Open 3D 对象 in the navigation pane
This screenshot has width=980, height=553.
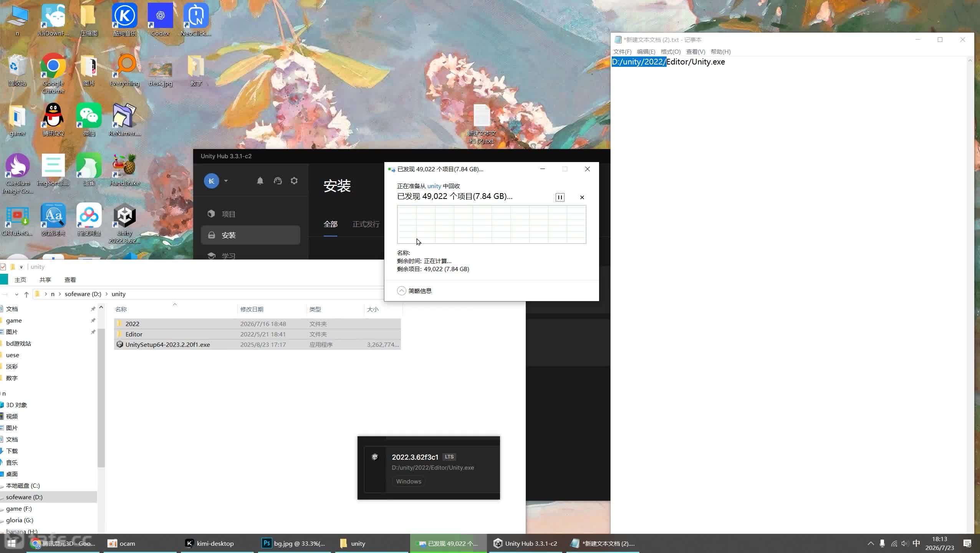coord(17,405)
